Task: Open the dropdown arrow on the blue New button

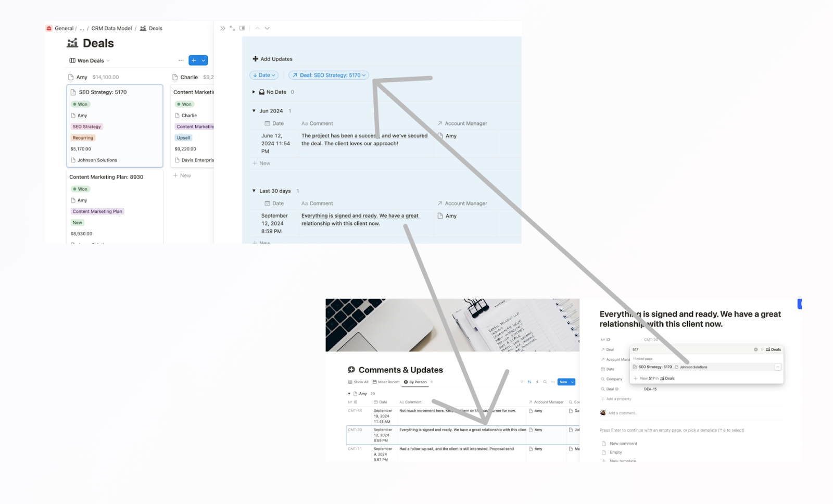Action: (x=573, y=382)
